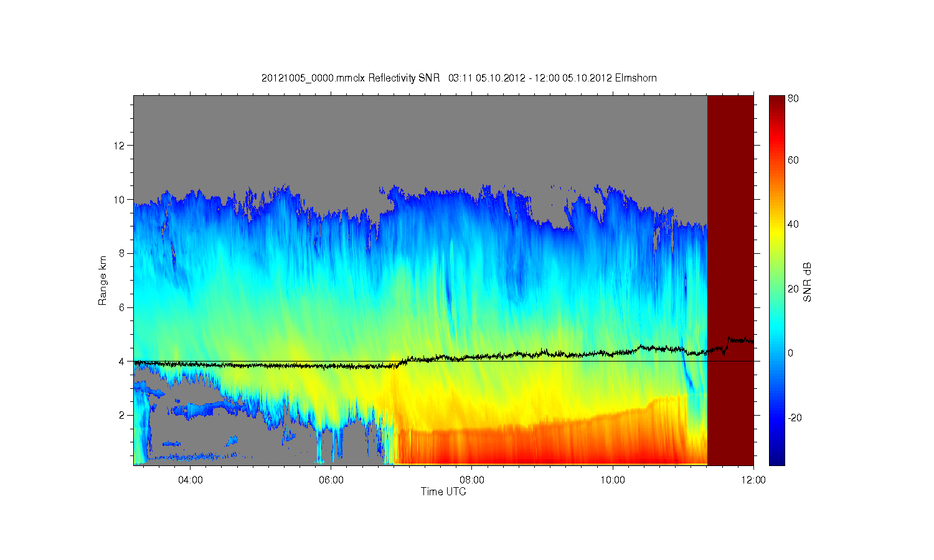Click the range axis label 12
This screenshot has width=934, height=560.
(119, 145)
